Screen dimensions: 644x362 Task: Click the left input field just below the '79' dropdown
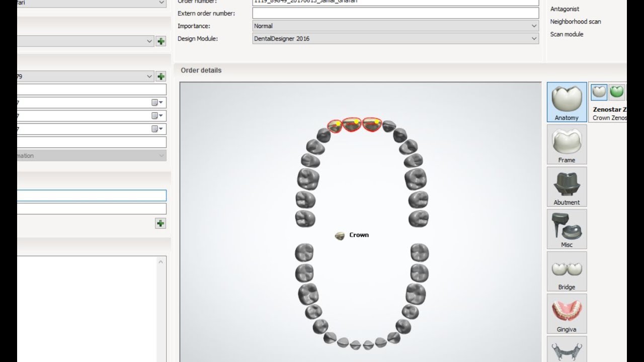pos(92,89)
